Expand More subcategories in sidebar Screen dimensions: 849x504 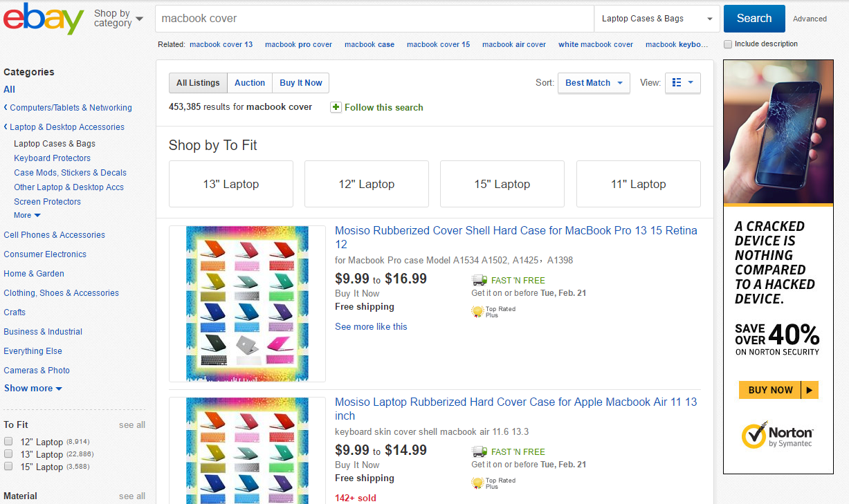[x=27, y=216]
